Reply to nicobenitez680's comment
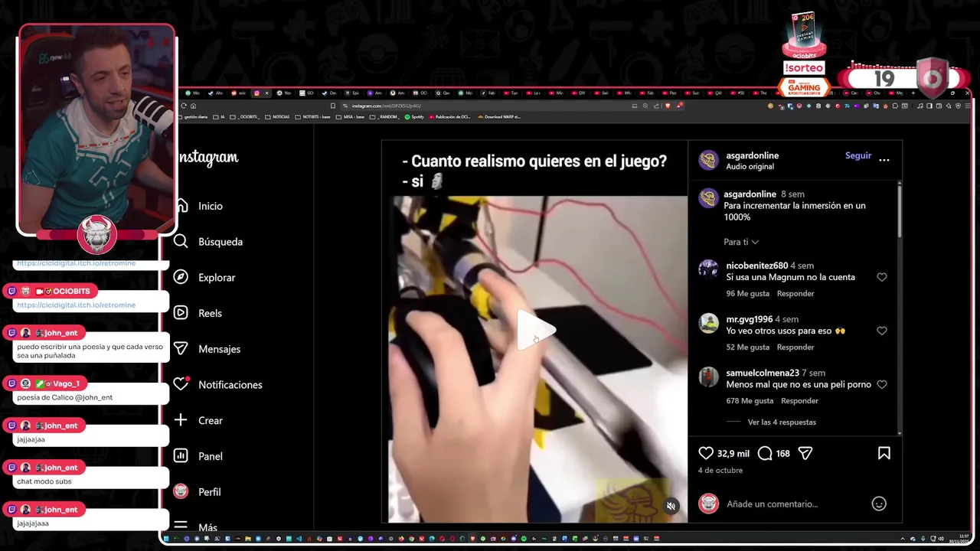The image size is (980, 551). click(x=795, y=294)
